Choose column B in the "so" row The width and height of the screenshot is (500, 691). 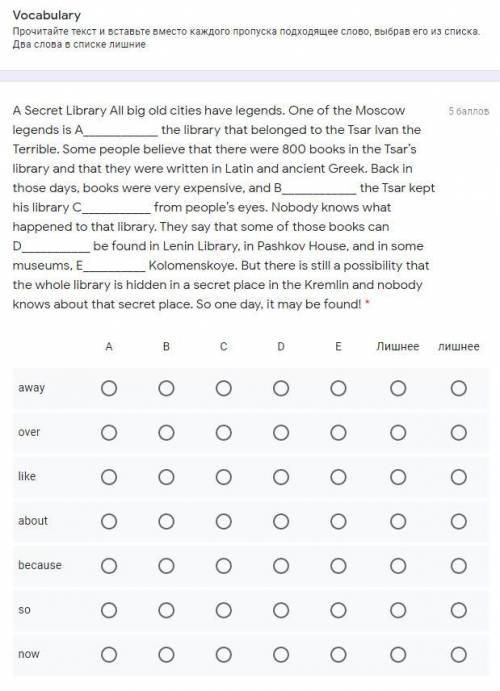(166, 610)
